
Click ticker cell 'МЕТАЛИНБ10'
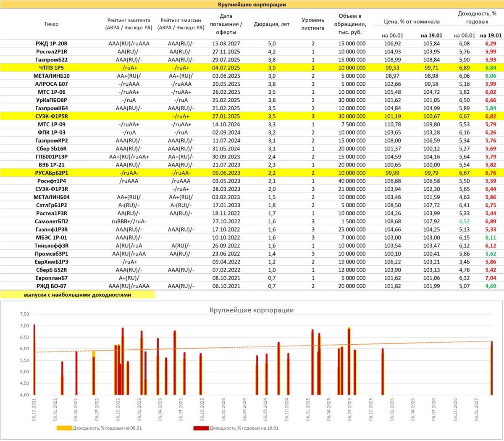(51, 76)
